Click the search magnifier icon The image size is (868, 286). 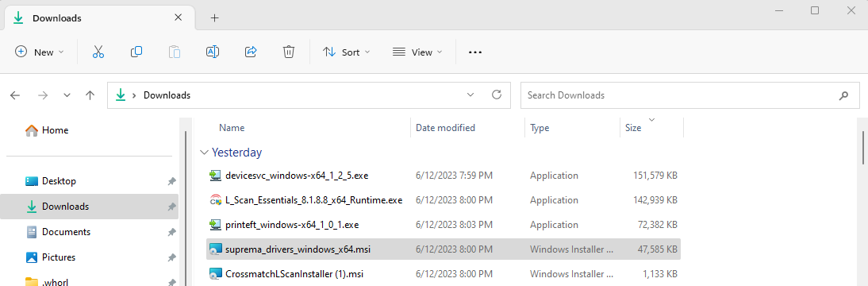coord(843,95)
